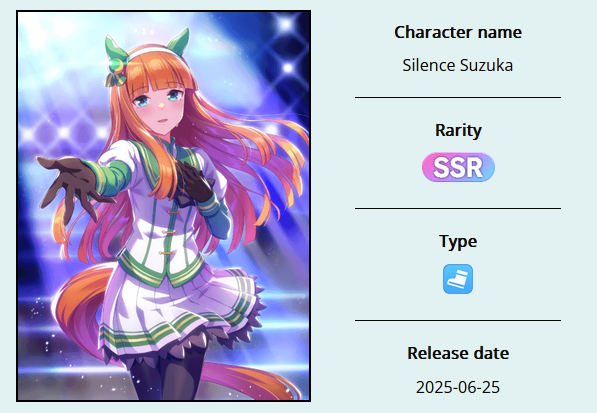Click the stage spotlight in artwork corner
This screenshot has width=597, height=413.
tap(285, 25)
